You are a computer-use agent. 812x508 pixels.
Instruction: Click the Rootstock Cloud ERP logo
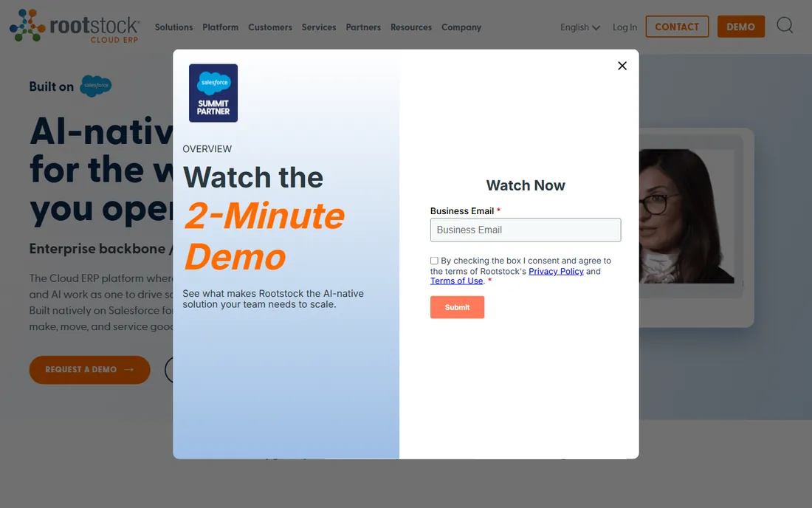pyautogui.click(x=75, y=26)
